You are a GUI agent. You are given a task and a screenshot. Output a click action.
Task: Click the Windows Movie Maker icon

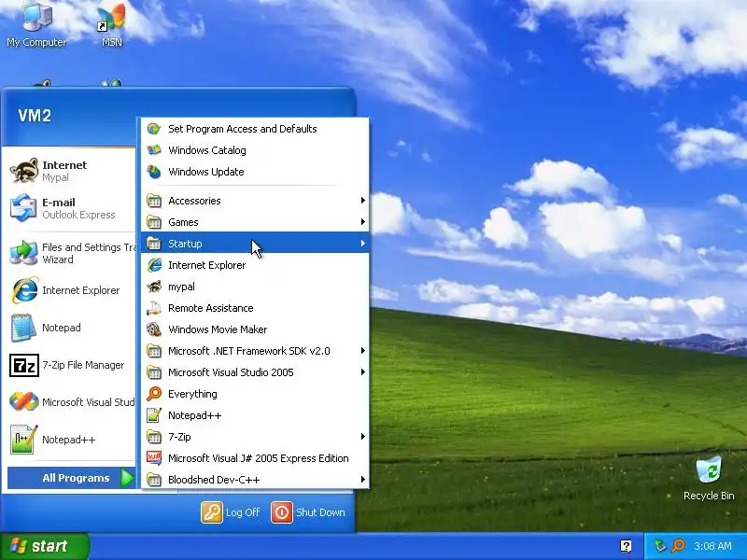click(x=154, y=329)
